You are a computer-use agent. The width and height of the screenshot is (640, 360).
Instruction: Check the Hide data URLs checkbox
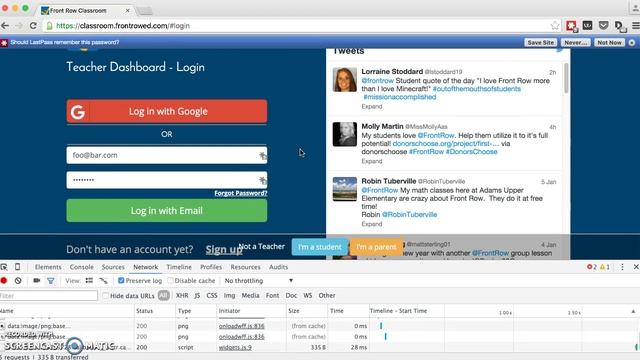coord(106,296)
